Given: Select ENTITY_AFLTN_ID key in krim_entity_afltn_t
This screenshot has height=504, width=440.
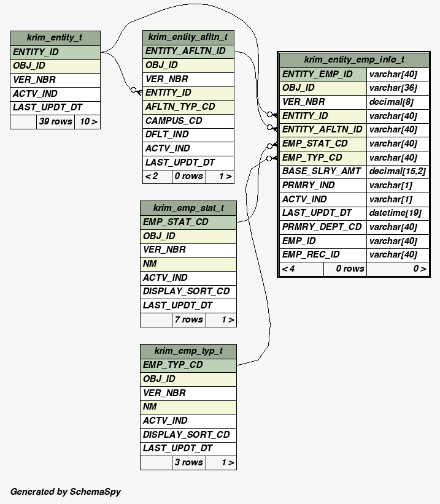Looking at the screenshot, I should pos(188,52).
